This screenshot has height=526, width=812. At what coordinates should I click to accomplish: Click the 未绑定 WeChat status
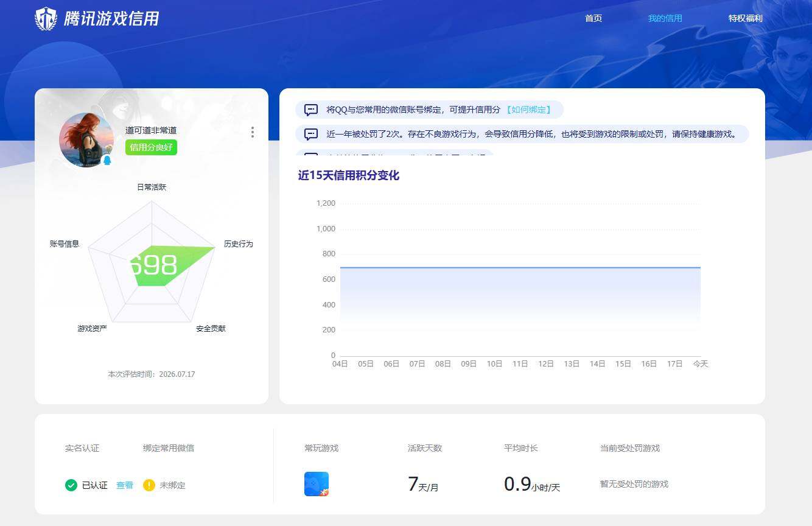click(172, 485)
